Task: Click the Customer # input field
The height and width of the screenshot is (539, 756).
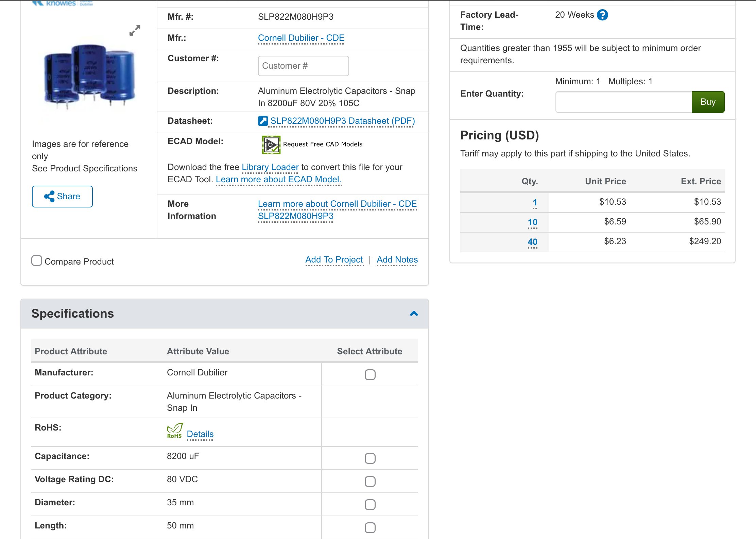Action: point(303,66)
